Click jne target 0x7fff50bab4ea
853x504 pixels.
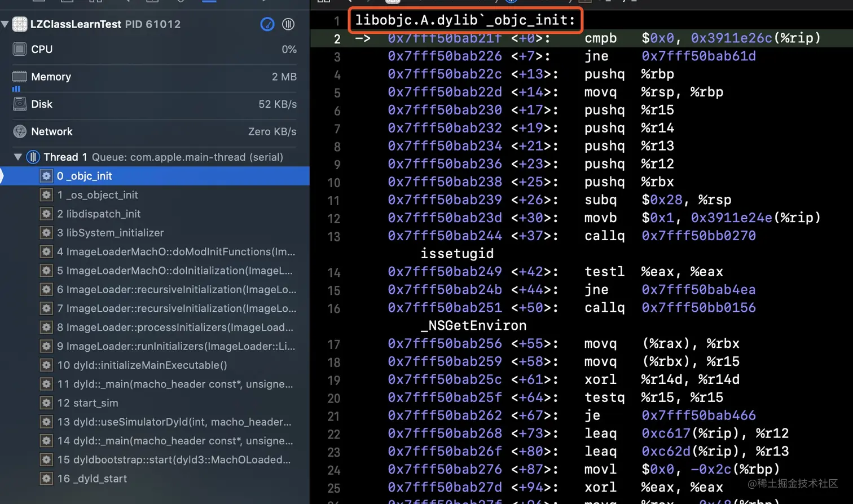point(698,289)
